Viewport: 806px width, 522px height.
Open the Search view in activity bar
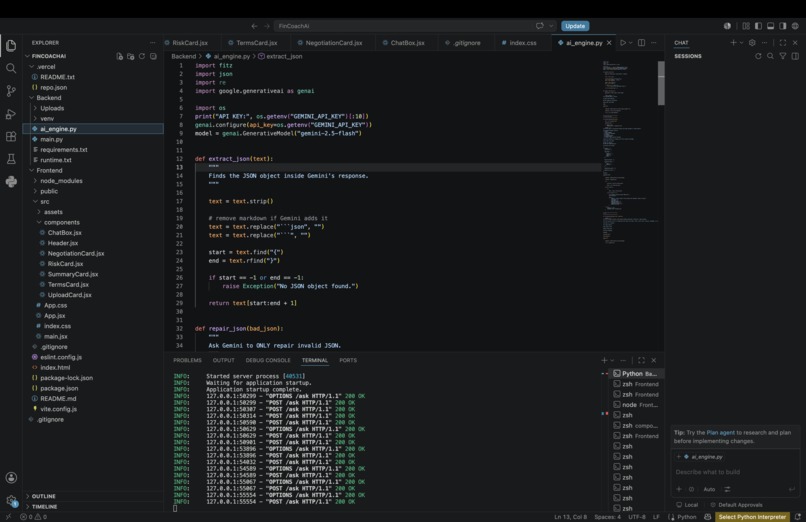pos(11,68)
